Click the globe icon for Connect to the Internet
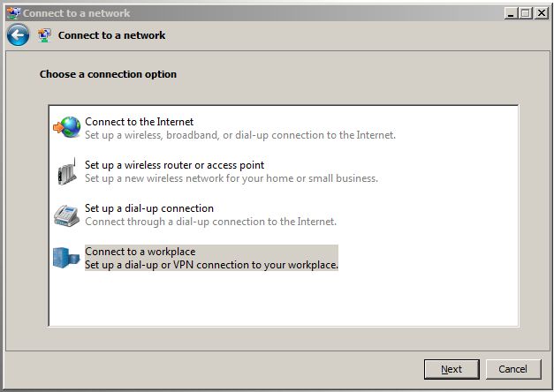Image resolution: width=554 pixels, height=392 pixels. 67,127
